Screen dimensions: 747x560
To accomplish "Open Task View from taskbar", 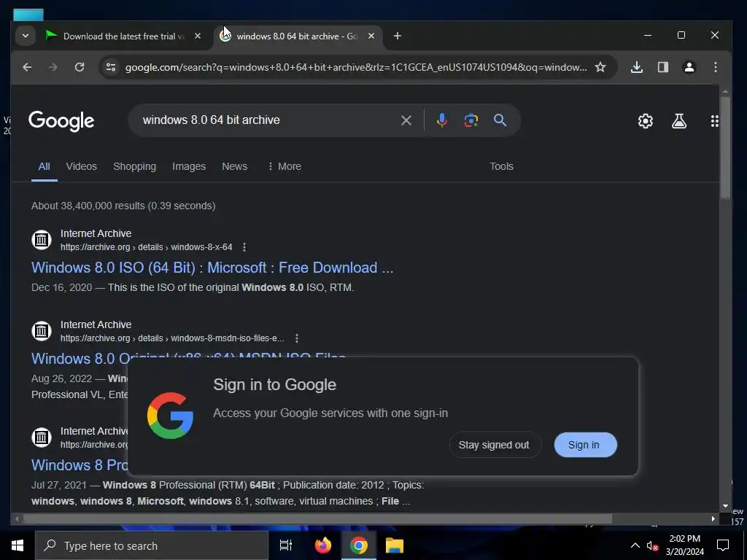I will [x=286, y=545].
